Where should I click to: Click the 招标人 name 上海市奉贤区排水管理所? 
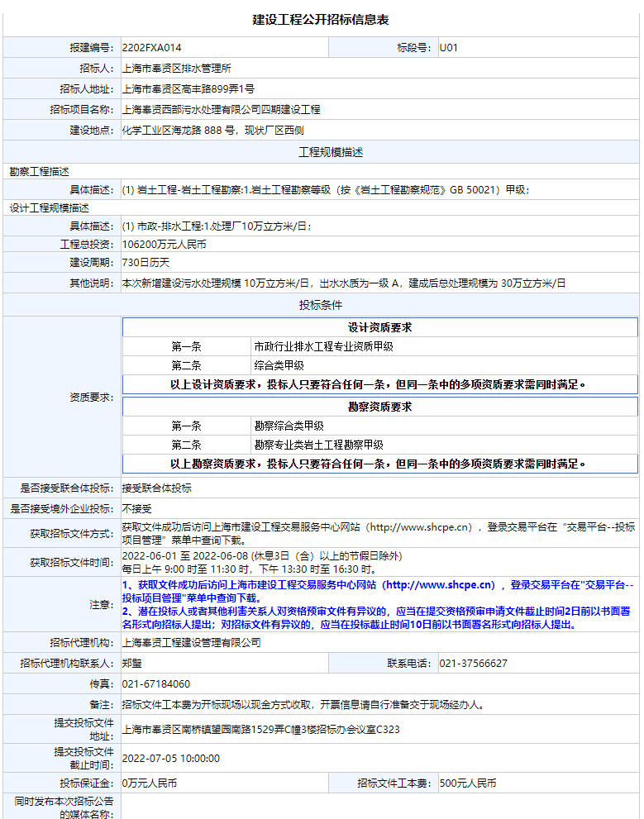coord(176,69)
